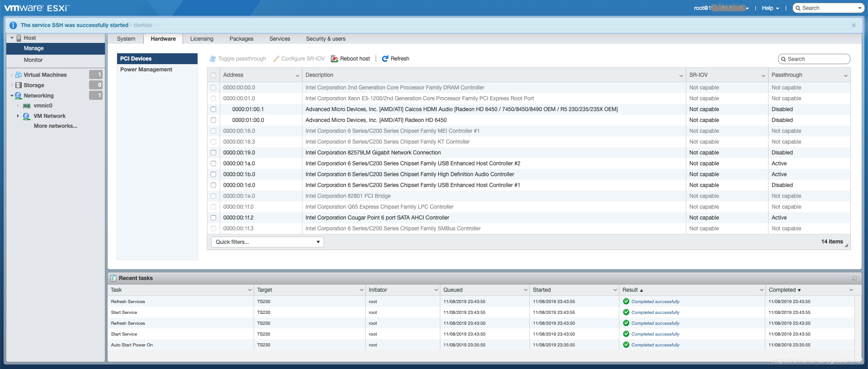Close the SSH notification banner

(854, 25)
